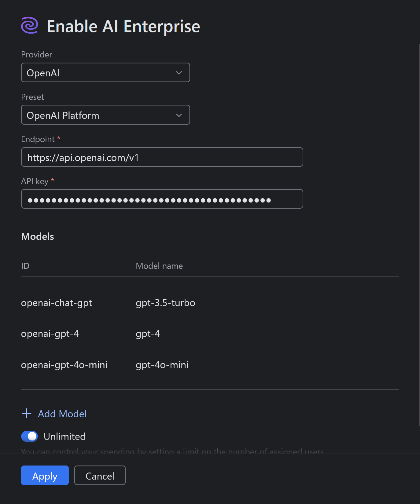Click inside the Endpoint input field
Image resolution: width=420 pixels, height=504 pixels.
click(x=162, y=157)
